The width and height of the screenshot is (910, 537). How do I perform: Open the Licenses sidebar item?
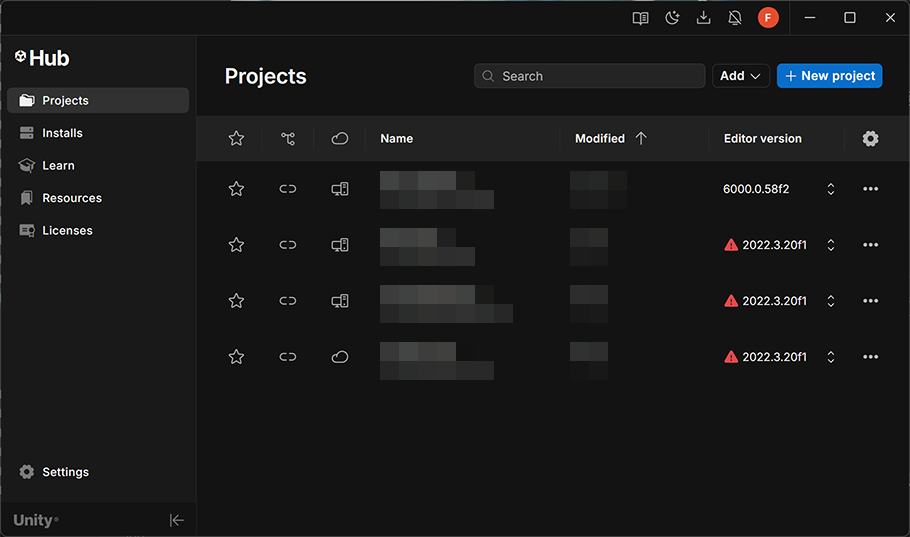click(67, 231)
